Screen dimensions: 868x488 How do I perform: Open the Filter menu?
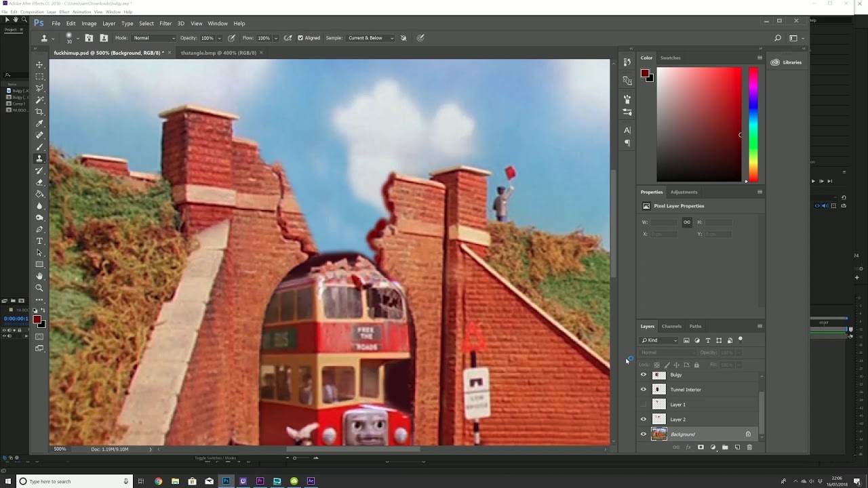pyautogui.click(x=165, y=23)
